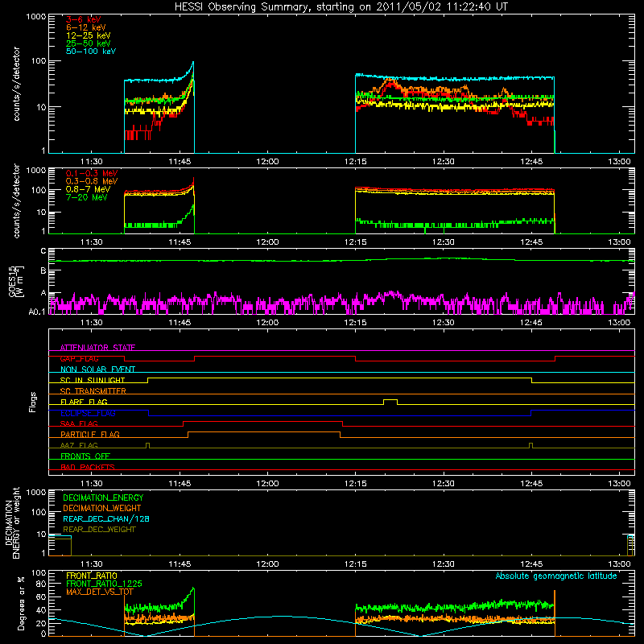Click the particle flag raised segment

(264, 432)
